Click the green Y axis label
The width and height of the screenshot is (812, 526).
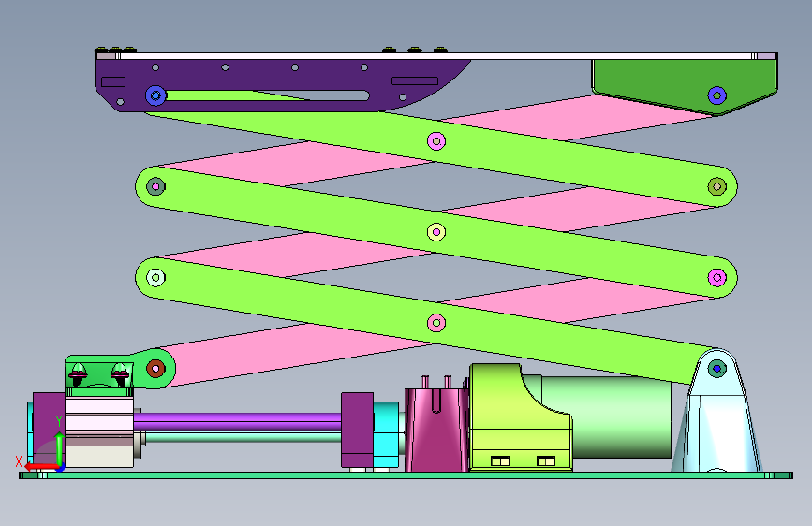[59, 421]
